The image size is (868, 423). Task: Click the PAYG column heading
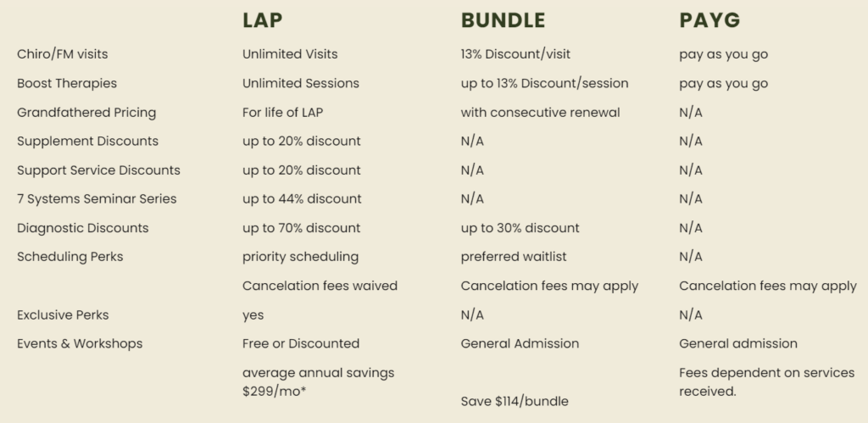point(709,20)
